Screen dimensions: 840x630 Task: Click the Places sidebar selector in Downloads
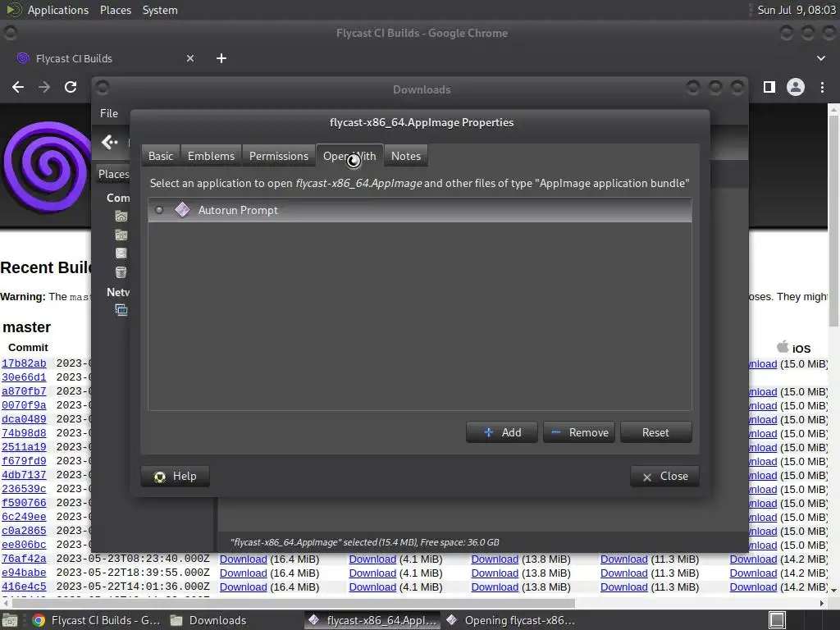pos(113,174)
